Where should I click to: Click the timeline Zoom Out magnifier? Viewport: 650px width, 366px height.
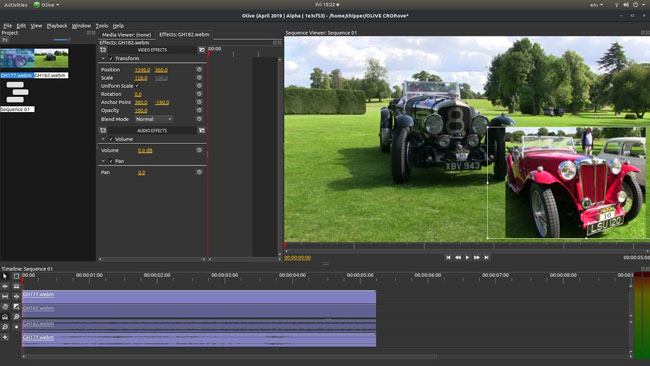coord(5,327)
